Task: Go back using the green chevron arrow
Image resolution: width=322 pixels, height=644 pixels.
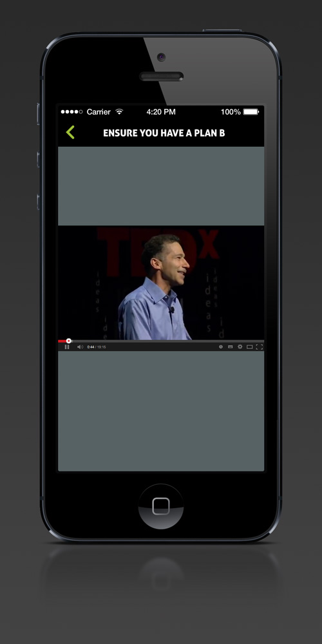Action: pyautogui.click(x=70, y=132)
